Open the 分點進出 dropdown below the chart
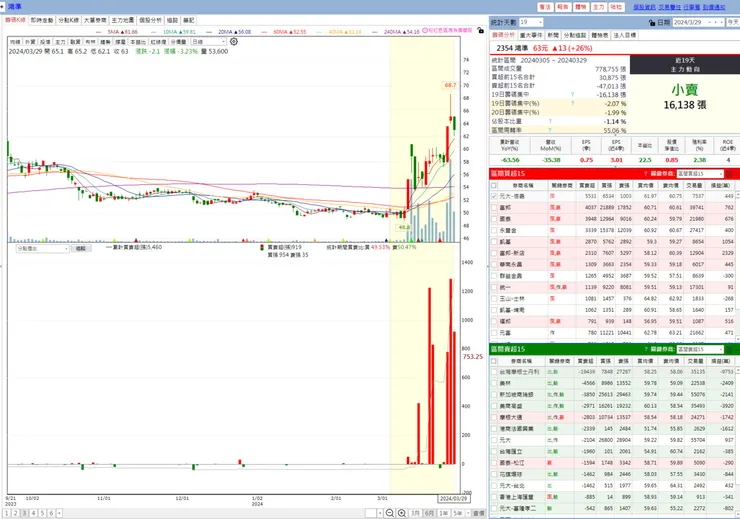 click(42, 249)
